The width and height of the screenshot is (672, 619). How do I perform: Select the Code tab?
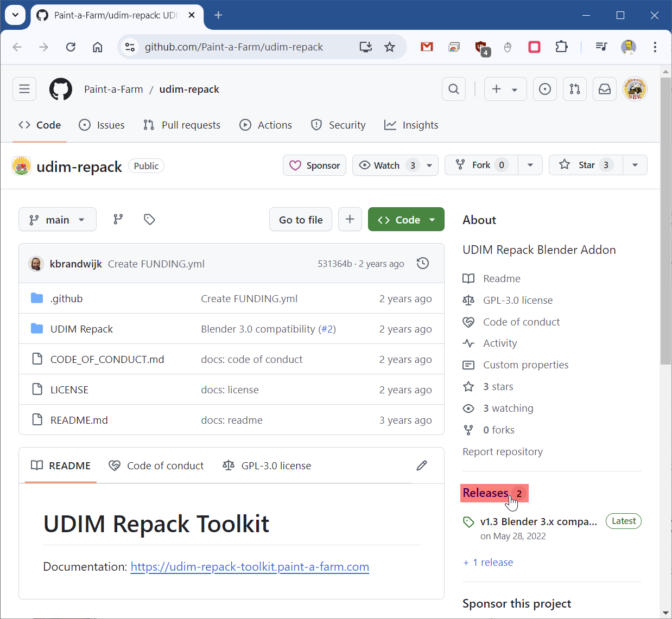(x=40, y=125)
